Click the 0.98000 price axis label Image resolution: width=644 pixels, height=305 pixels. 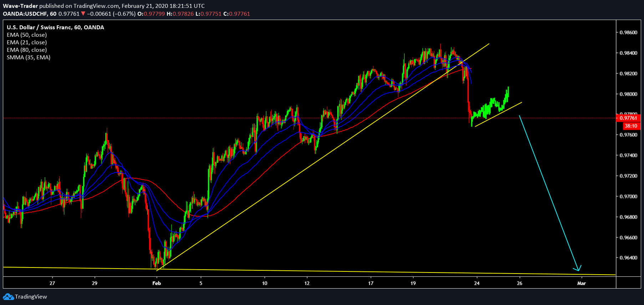pyautogui.click(x=628, y=94)
